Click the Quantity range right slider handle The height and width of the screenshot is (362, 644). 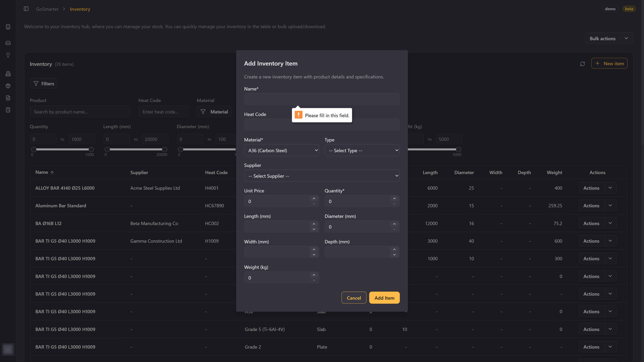[91, 150]
